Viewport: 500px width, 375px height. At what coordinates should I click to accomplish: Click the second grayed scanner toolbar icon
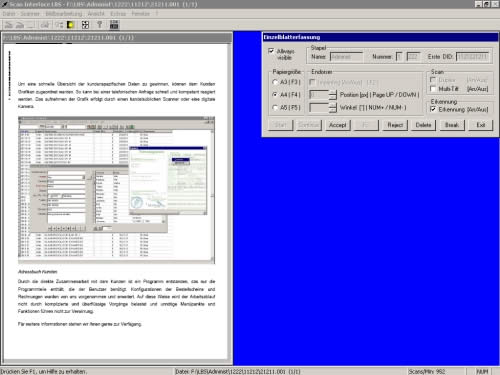[x=20, y=25]
